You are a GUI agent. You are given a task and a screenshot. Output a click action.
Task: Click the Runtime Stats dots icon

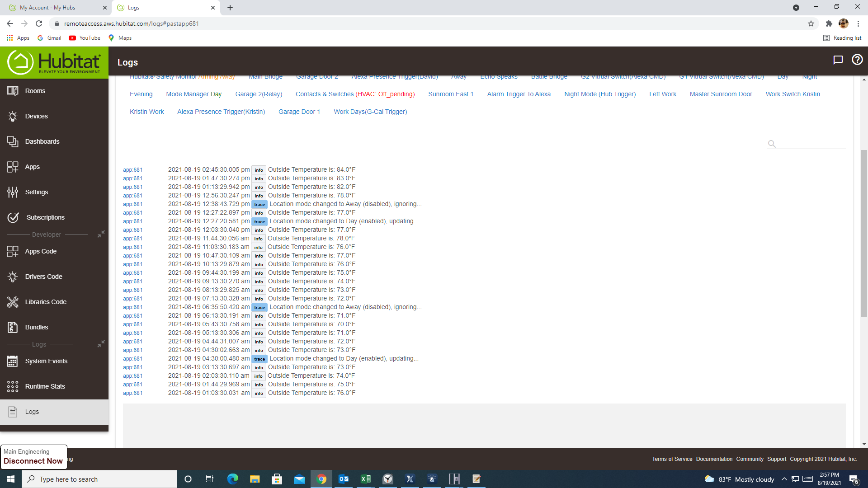13,386
